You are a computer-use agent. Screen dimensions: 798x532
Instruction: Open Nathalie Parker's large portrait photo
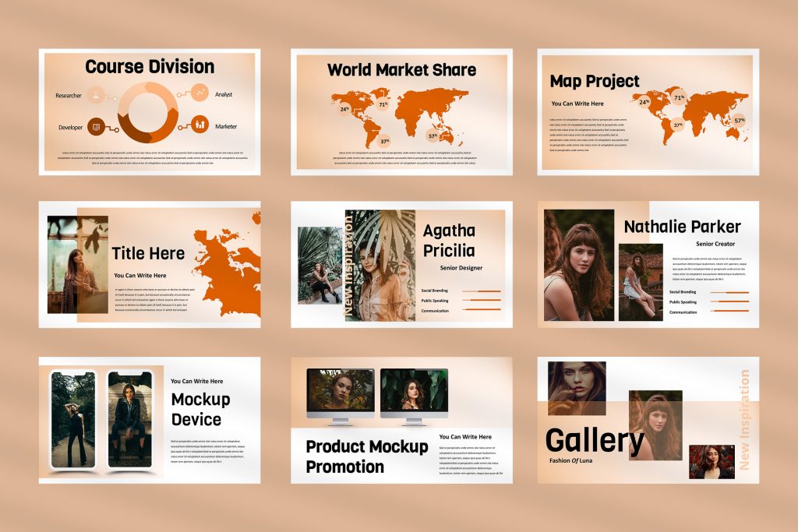coord(577,269)
